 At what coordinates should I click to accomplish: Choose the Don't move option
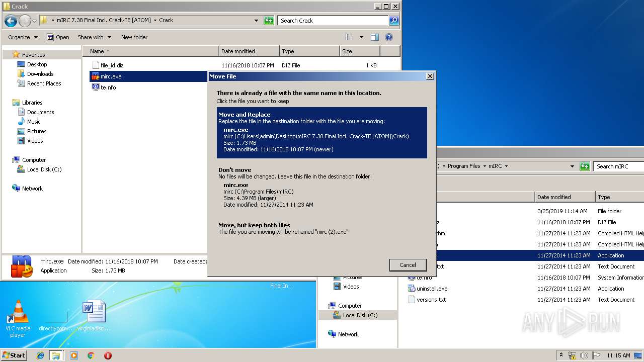pos(322,188)
